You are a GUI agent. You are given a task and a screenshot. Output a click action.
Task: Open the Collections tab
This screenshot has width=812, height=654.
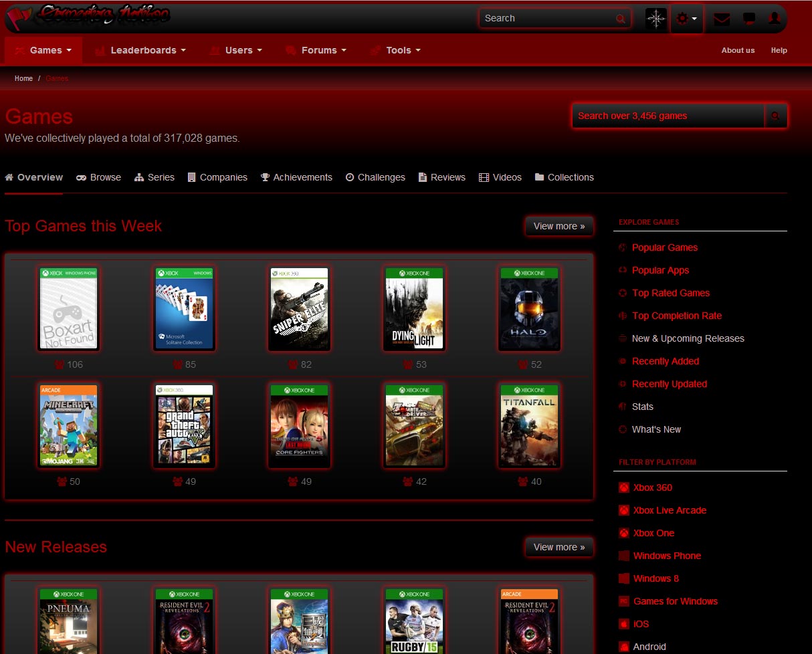565,177
